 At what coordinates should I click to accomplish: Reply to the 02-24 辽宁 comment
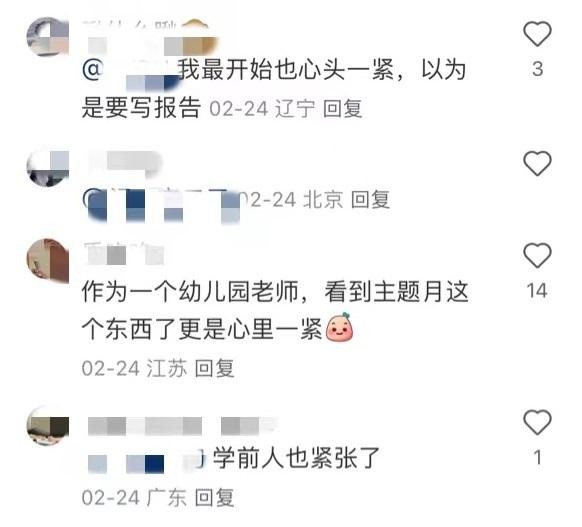click(x=342, y=109)
